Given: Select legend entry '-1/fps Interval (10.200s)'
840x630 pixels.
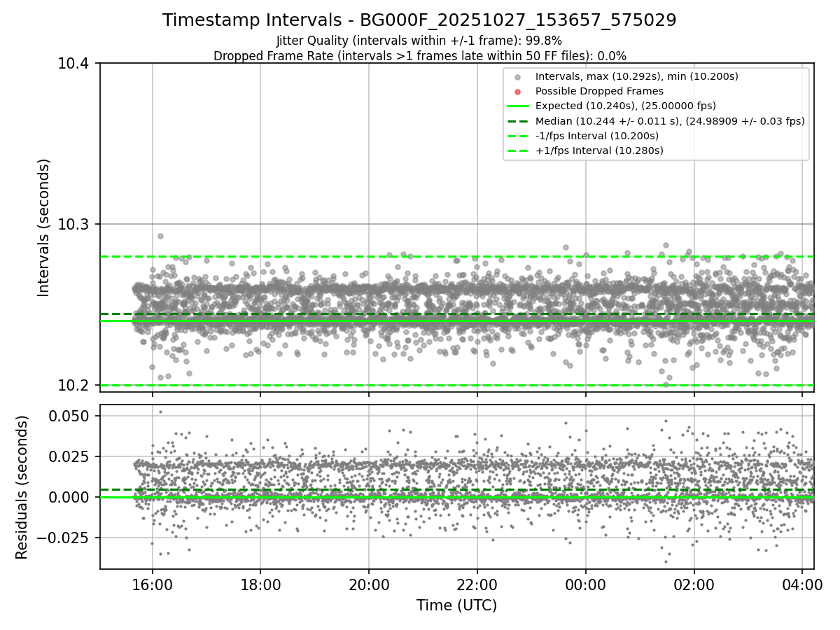Looking at the screenshot, I should [596, 136].
